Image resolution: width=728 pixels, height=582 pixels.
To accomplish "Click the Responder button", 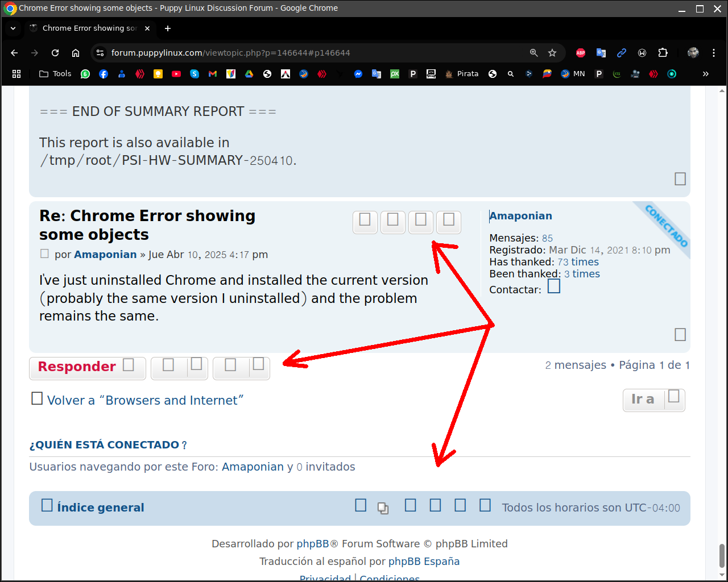I will [x=86, y=367].
